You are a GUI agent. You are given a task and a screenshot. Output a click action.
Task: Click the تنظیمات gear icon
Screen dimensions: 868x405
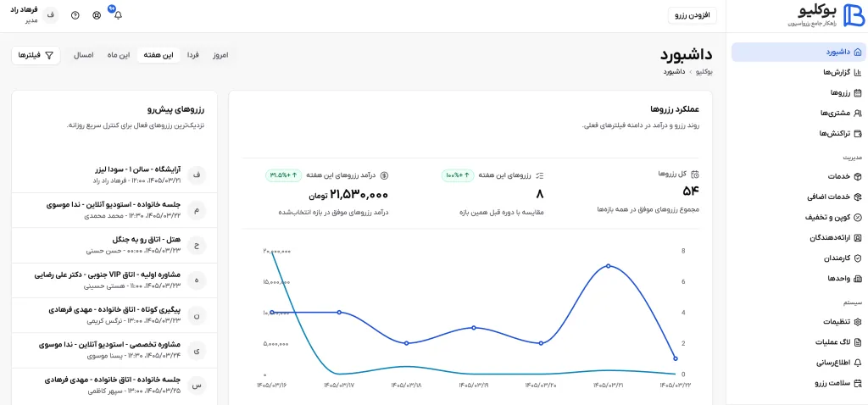(x=858, y=321)
